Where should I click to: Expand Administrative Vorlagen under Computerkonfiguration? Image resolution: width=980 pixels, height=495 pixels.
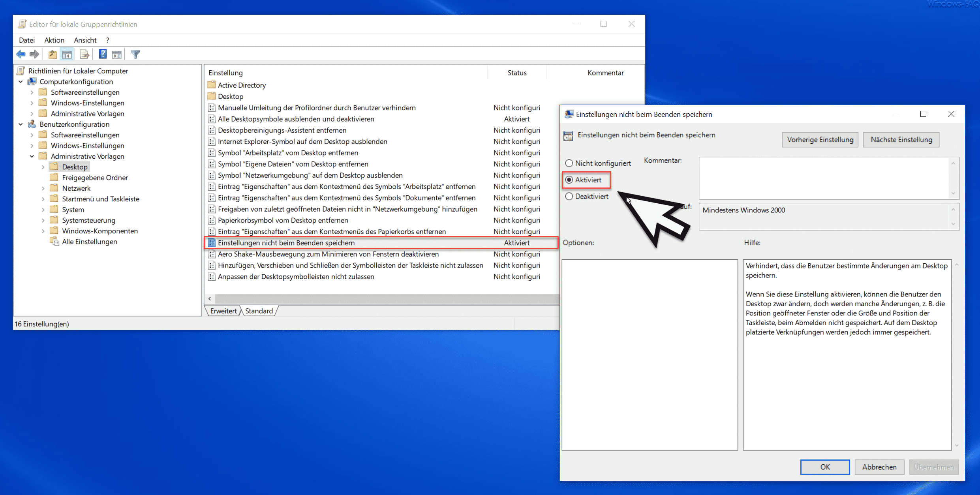[32, 114]
